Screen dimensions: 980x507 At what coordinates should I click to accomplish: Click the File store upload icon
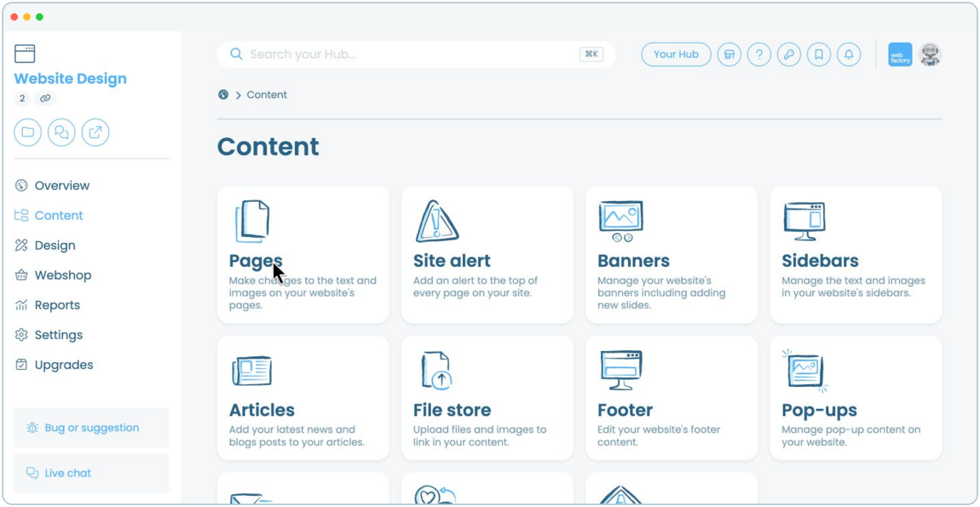pos(436,371)
